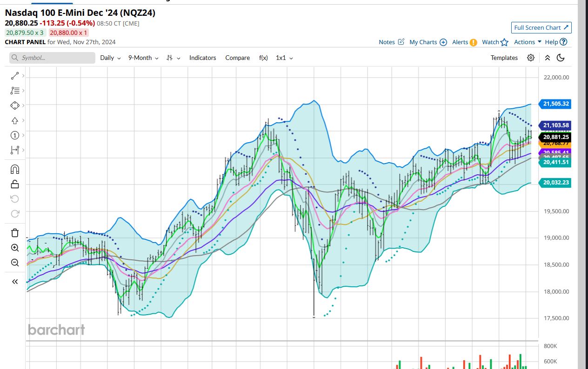Screen dimensions: 588x369
Task: Expand arrow marker tool options
Action: (23, 120)
